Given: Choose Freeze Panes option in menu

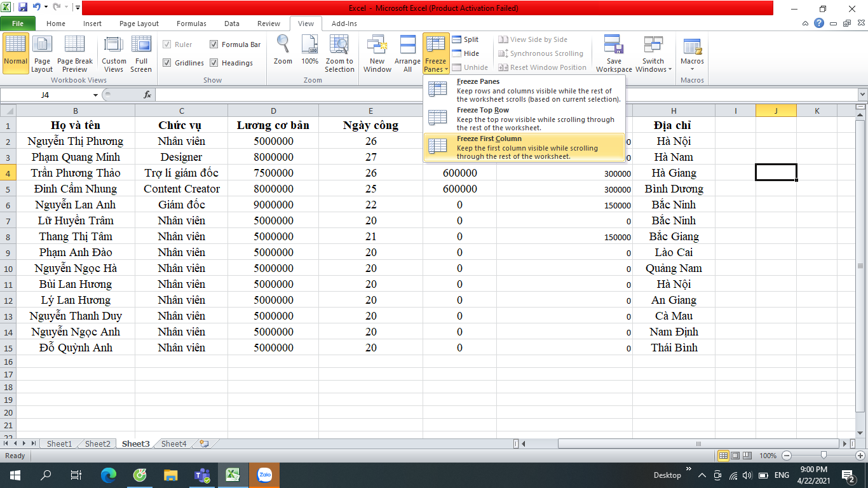Looking at the screenshot, I should click(525, 90).
